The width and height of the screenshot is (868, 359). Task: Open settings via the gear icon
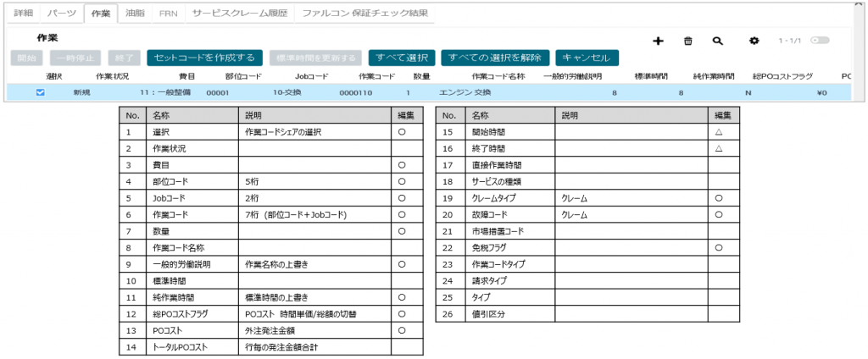click(754, 41)
